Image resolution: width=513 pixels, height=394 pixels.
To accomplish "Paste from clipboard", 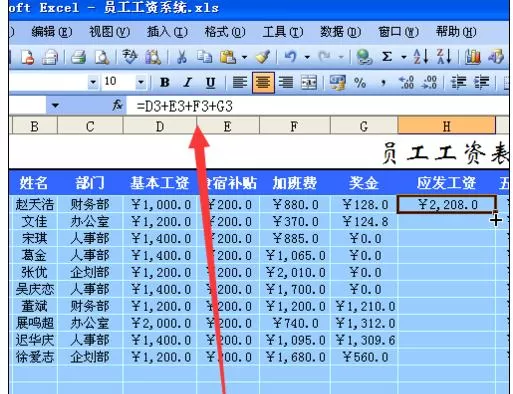I will [228, 57].
